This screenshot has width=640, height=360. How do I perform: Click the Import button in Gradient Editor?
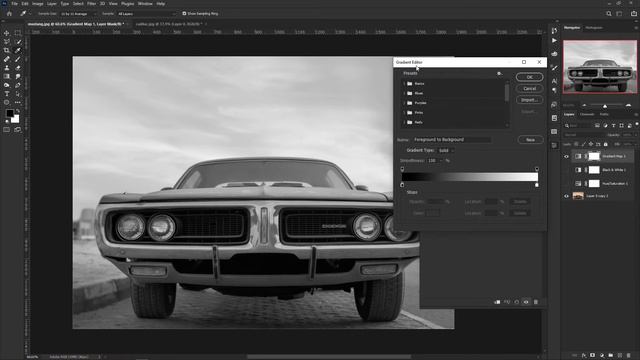(x=529, y=100)
